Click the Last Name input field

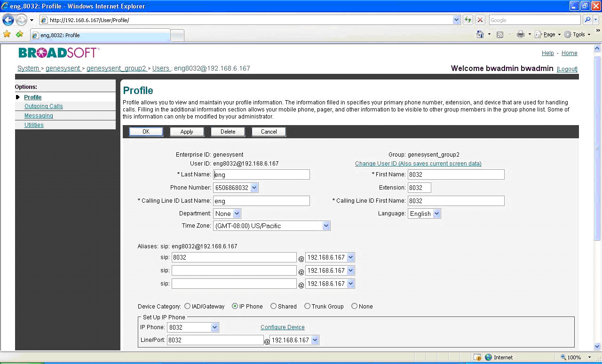point(261,174)
